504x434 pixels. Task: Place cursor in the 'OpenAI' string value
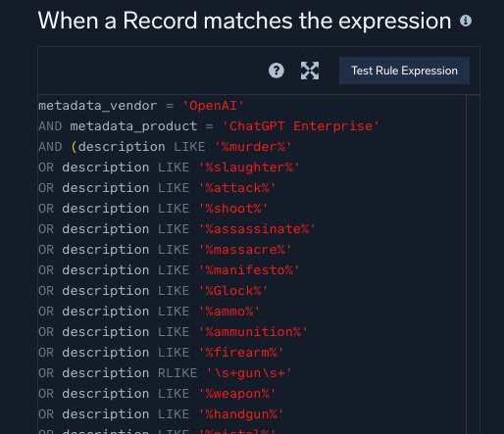pos(213,106)
